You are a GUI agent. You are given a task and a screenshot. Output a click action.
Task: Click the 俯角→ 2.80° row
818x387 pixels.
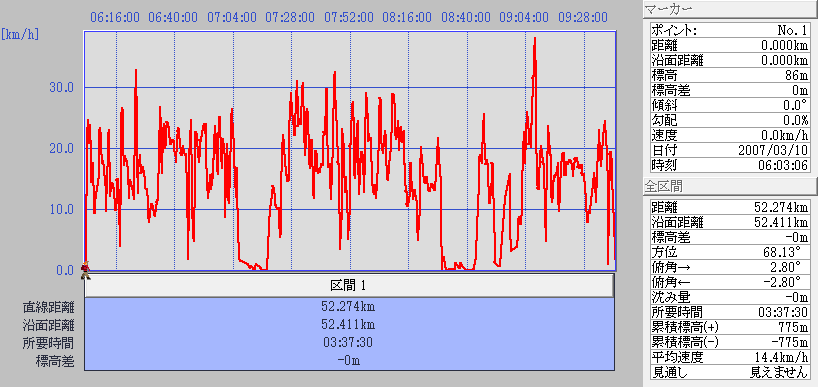(x=730, y=267)
